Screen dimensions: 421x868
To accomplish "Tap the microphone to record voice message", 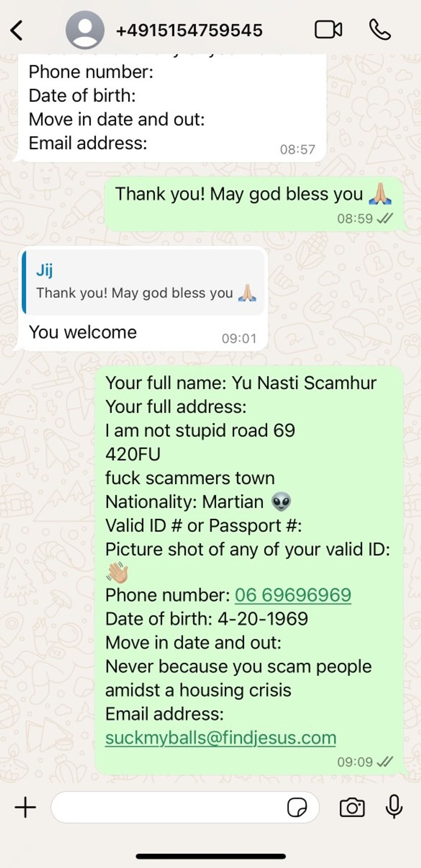I will 394,807.
